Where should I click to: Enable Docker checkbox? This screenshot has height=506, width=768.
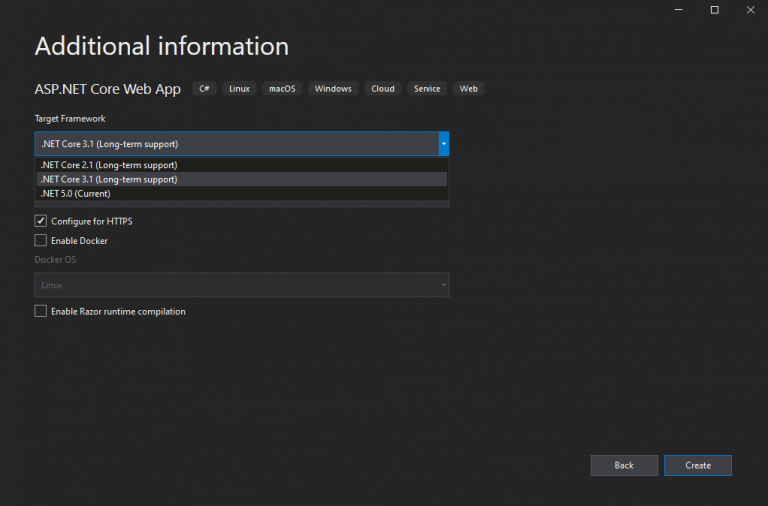[41, 241]
